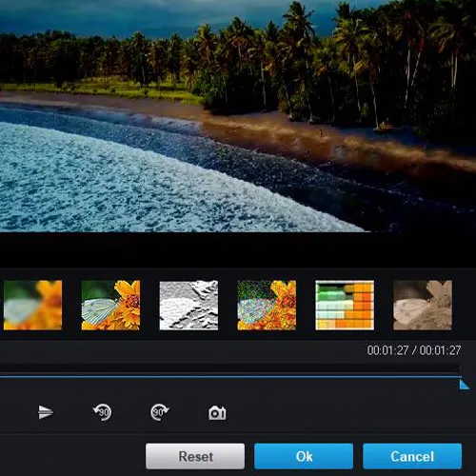This screenshot has width=476, height=476.
Task: Click the Cancel button
Action: (412, 456)
